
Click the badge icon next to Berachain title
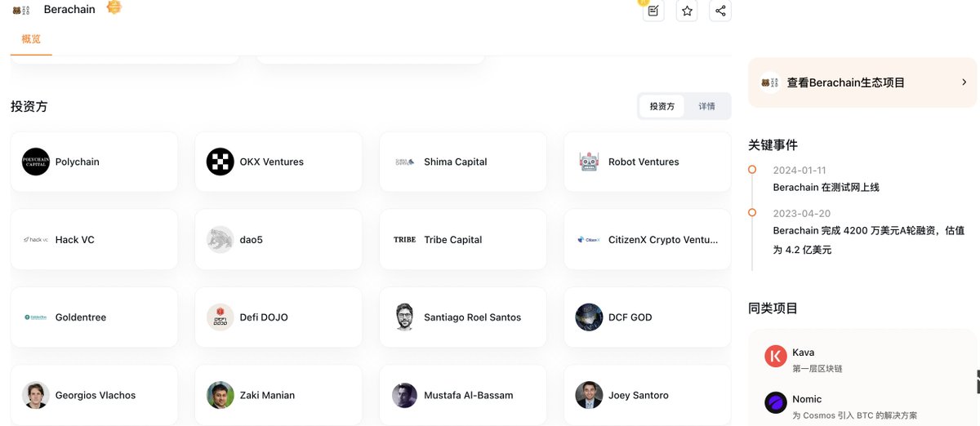pos(114,7)
